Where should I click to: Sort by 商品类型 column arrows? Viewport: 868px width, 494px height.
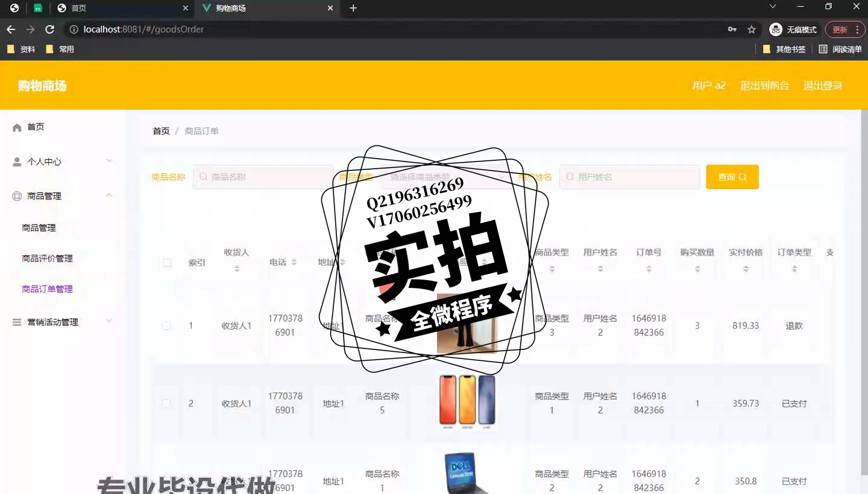(x=552, y=269)
